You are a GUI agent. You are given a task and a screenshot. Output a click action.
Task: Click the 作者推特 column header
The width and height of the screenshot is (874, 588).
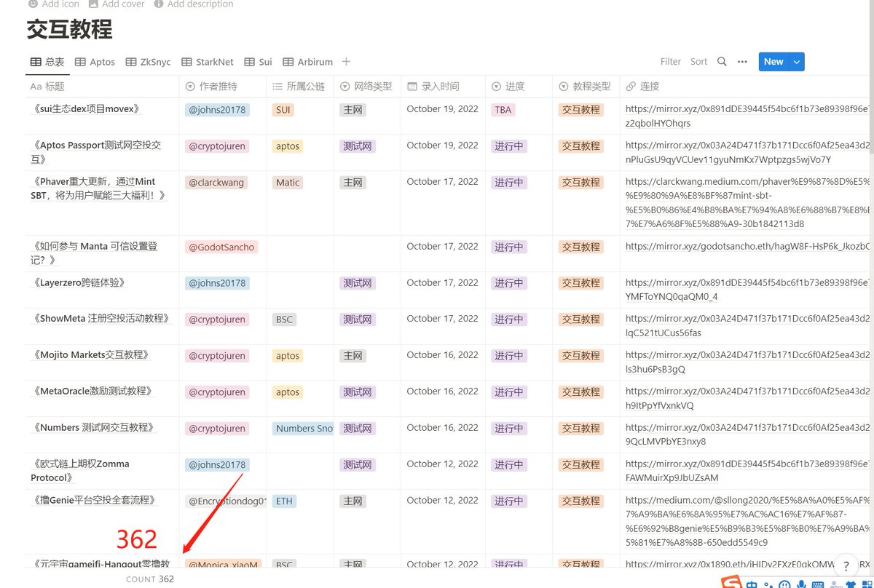223,86
